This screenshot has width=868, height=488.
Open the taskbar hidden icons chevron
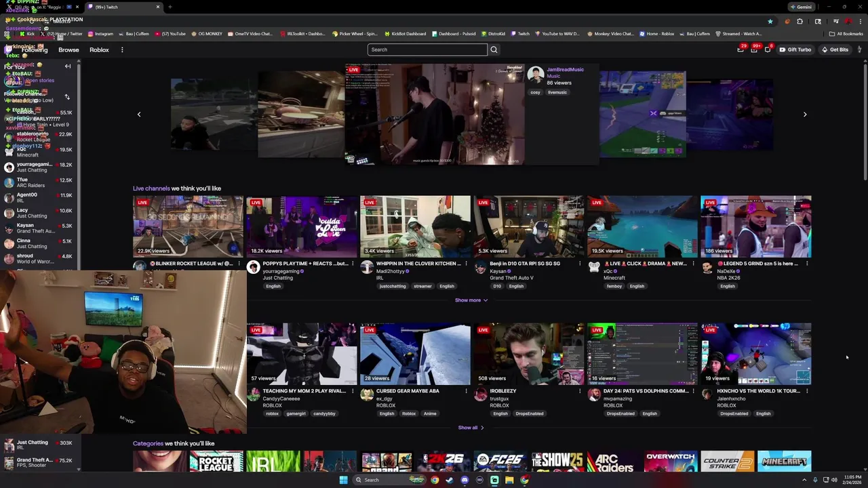point(805,480)
